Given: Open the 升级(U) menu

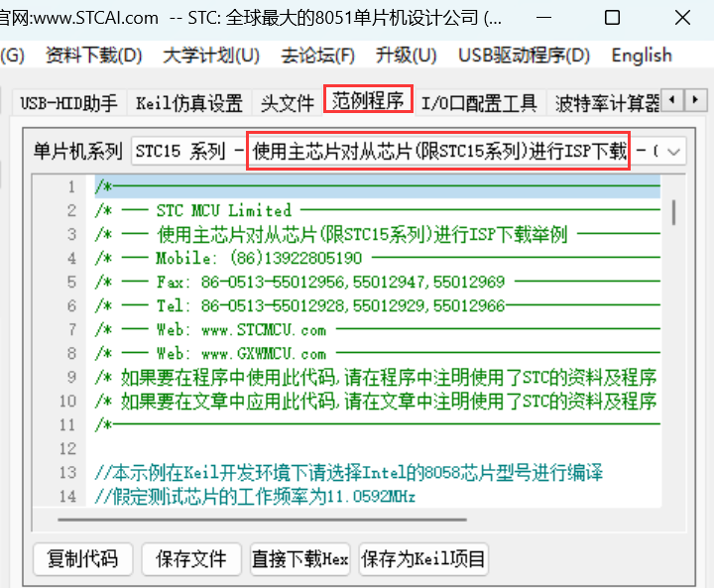Looking at the screenshot, I should [x=407, y=56].
